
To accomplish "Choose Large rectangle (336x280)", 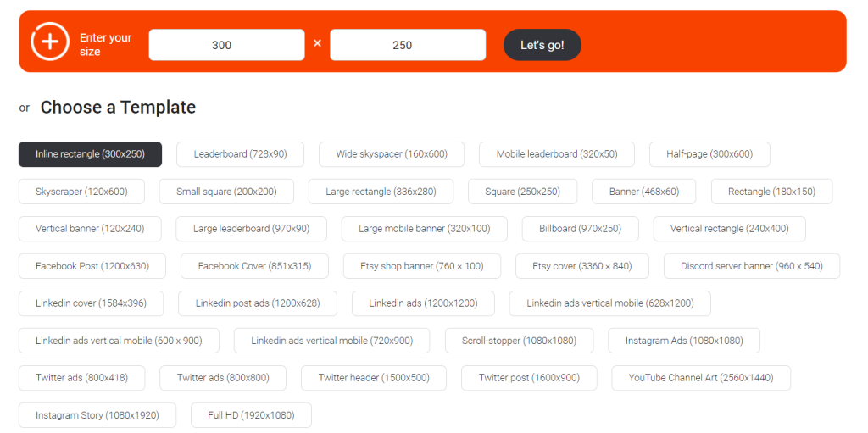I will click(381, 192).
